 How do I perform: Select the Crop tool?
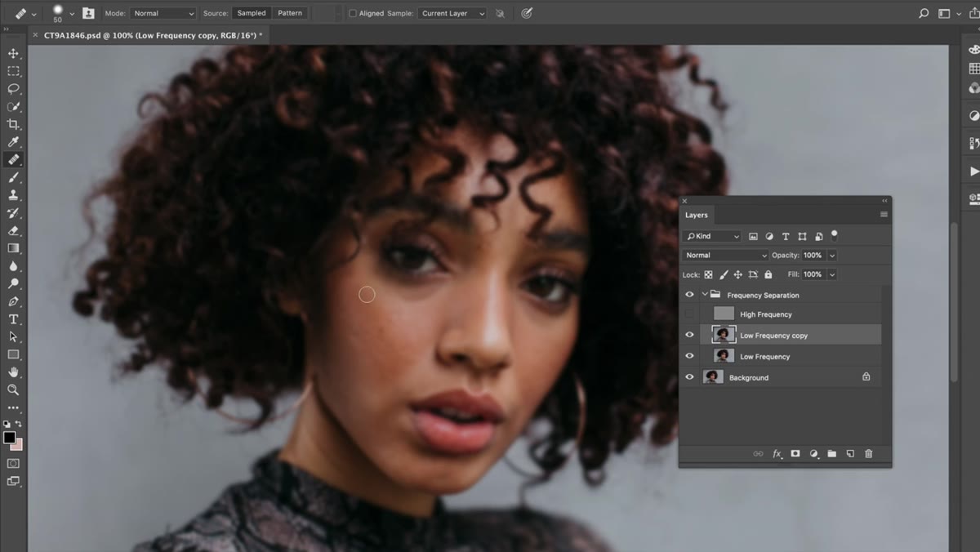(x=13, y=124)
